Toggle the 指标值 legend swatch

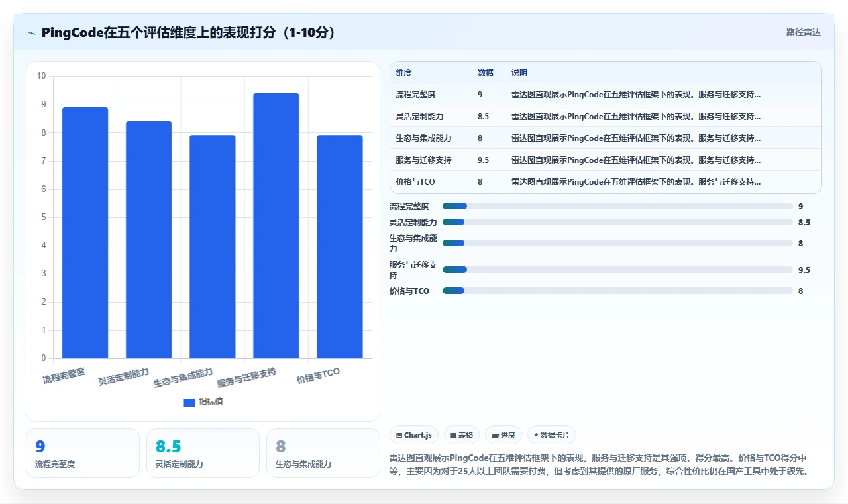pos(189,402)
